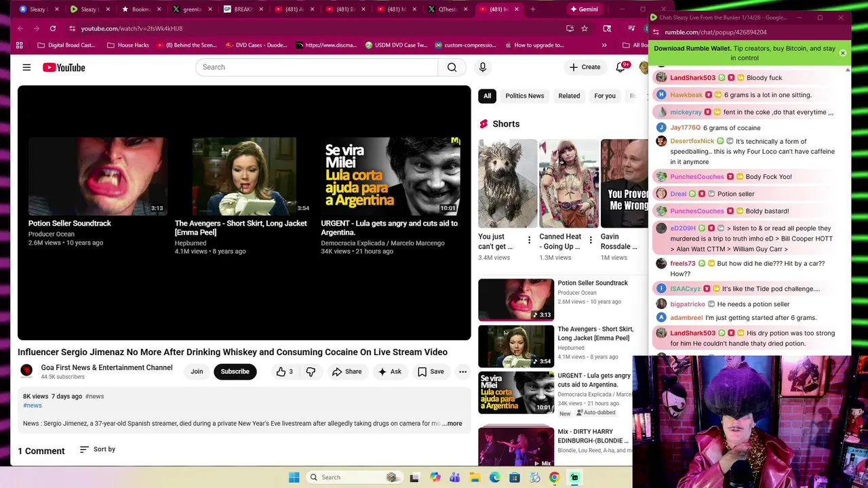Image resolution: width=868 pixels, height=488 pixels.
Task: Click the YouTube search input field
Action: coord(317,67)
